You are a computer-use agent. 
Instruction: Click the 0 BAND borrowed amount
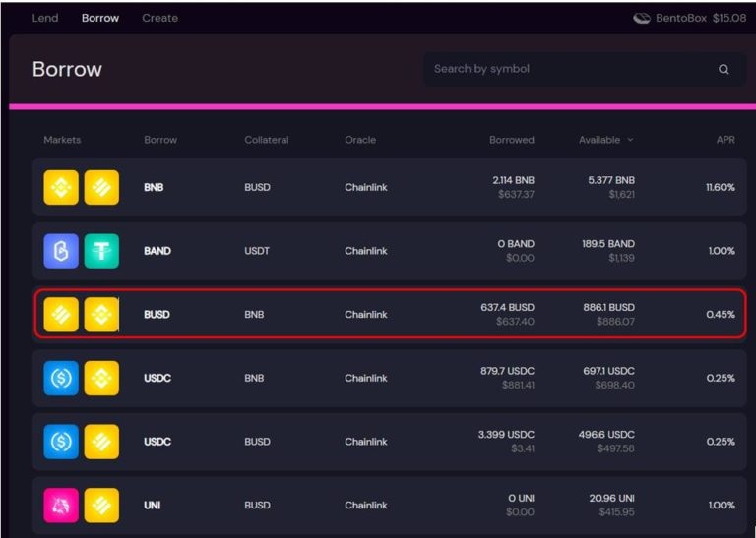[x=516, y=244]
